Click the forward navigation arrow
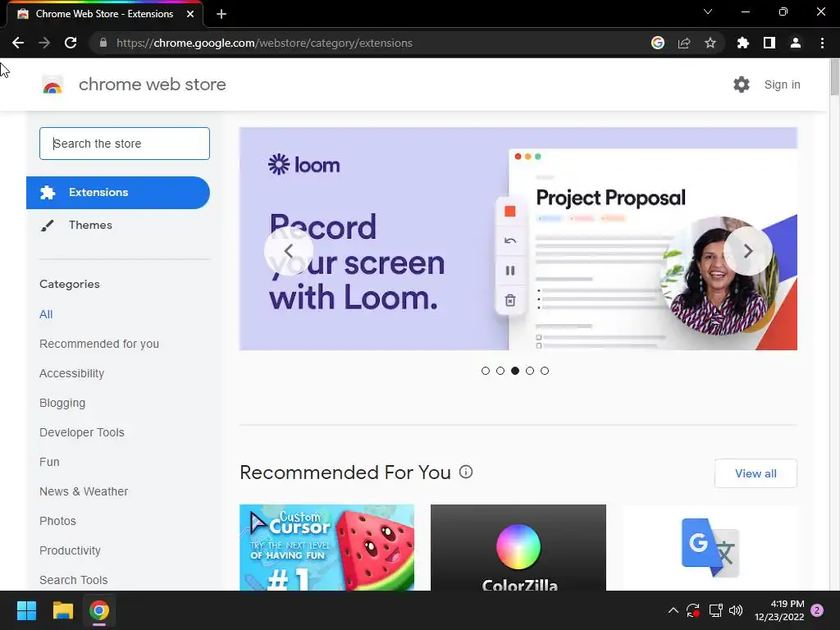 (x=44, y=43)
